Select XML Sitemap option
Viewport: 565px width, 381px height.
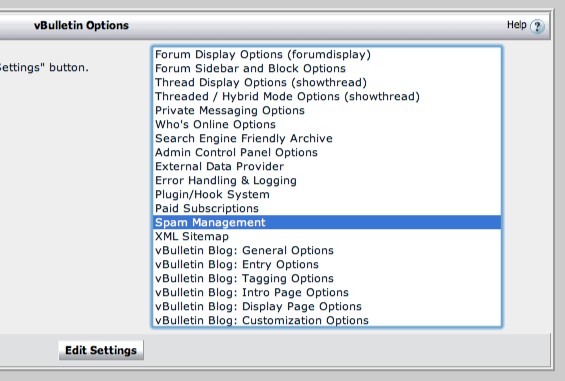[x=327, y=236]
